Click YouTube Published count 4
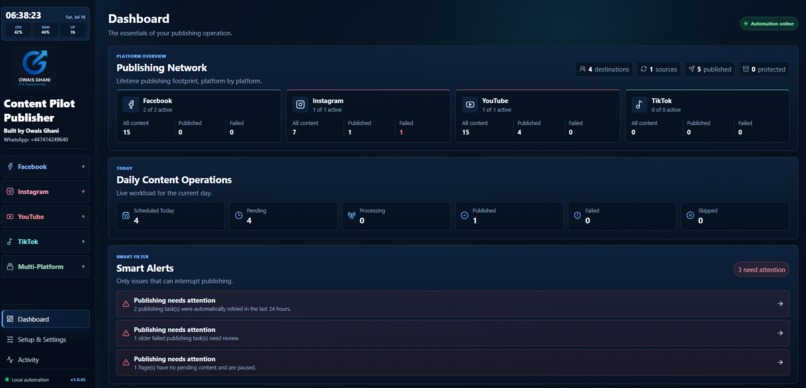This screenshot has width=806, height=388. (x=520, y=132)
